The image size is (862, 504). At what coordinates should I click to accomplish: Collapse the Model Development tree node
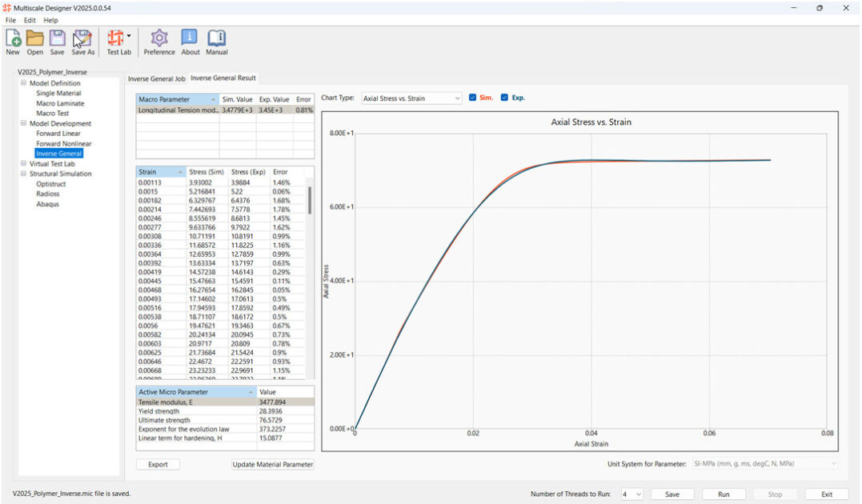click(23, 124)
